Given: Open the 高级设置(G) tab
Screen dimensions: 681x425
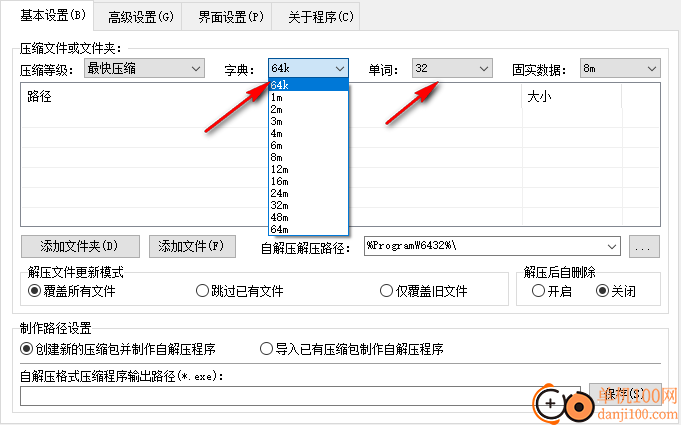Looking at the screenshot, I should point(140,17).
